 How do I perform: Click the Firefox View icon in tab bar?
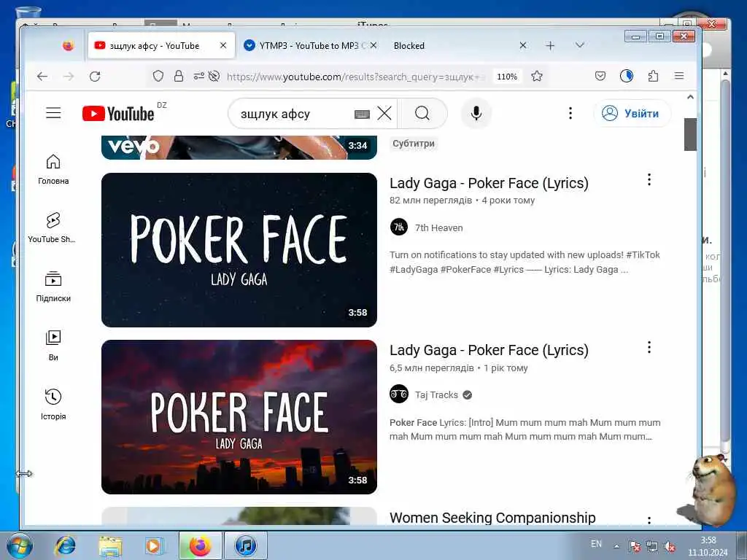pyautogui.click(x=68, y=46)
